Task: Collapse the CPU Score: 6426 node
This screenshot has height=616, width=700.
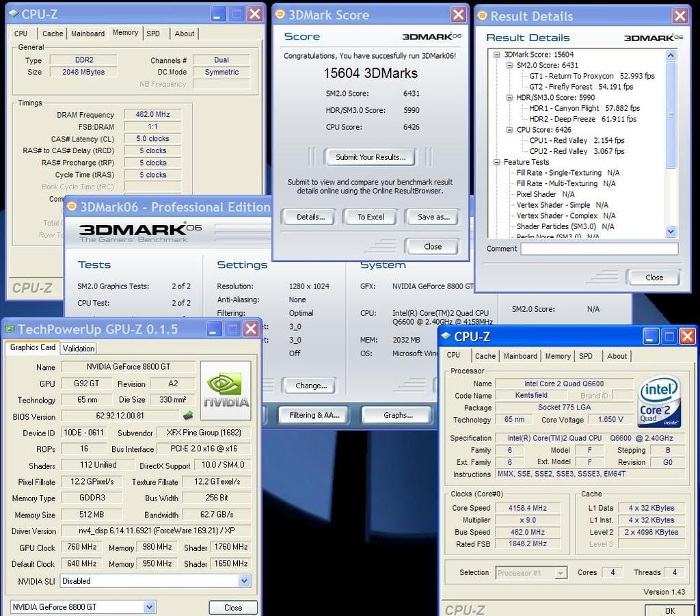Action: point(509,130)
